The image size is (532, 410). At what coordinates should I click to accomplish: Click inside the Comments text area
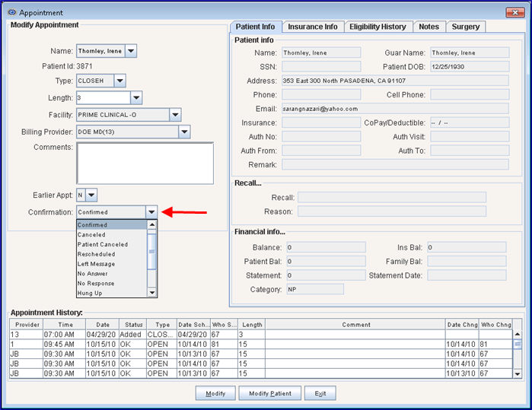pyautogui.click(x=145, y=164)
